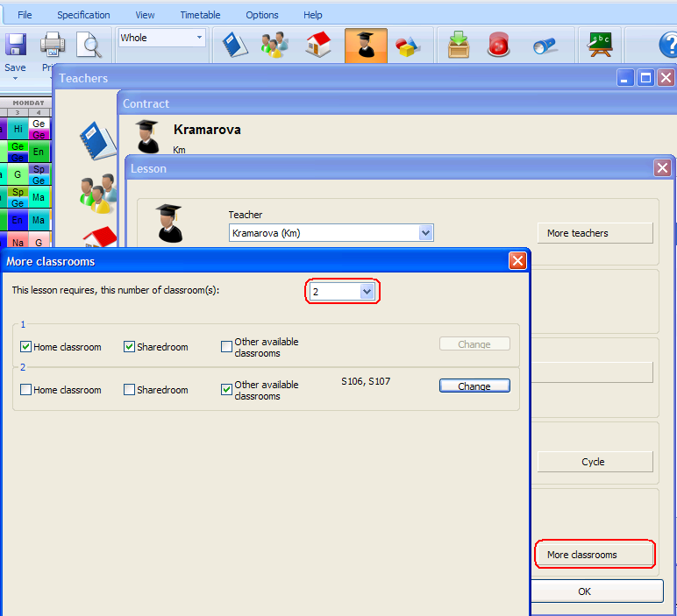Expand the Teacher Kramarova (Km) dropdown
The image size is (677, 616).
425,233
